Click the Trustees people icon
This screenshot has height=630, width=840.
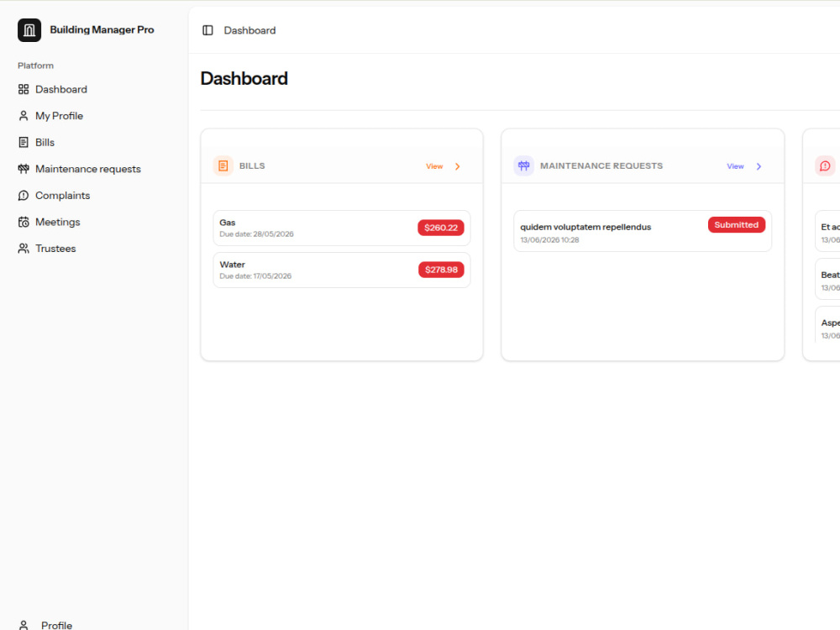(x=24, y=249)
